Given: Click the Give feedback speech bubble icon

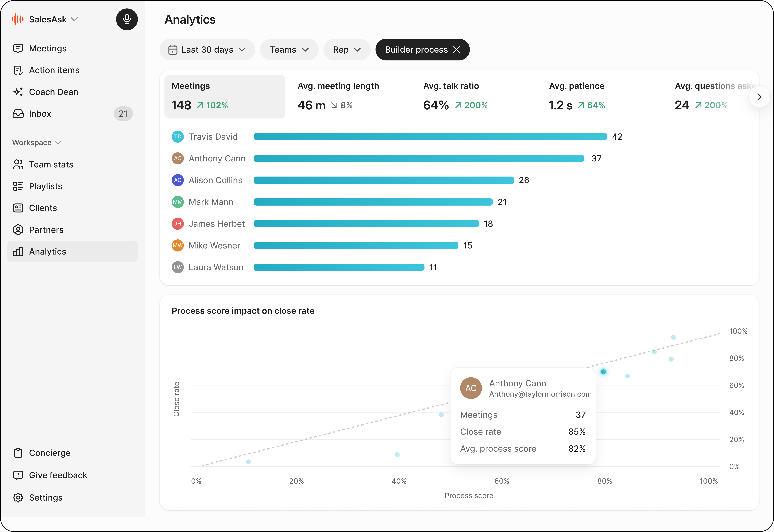Looking at the screenshot, I should (x=18, y=475).
